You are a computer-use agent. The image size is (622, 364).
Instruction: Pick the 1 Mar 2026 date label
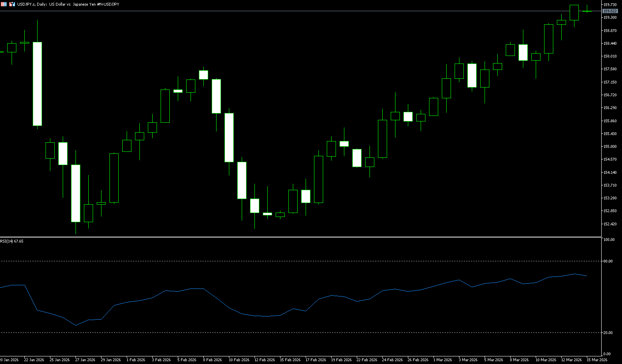pyautogui.click(x=443, y=360)
